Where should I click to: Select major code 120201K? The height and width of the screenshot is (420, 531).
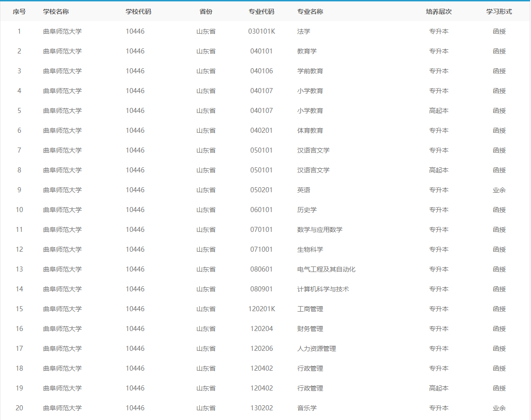tap(261, 309)
